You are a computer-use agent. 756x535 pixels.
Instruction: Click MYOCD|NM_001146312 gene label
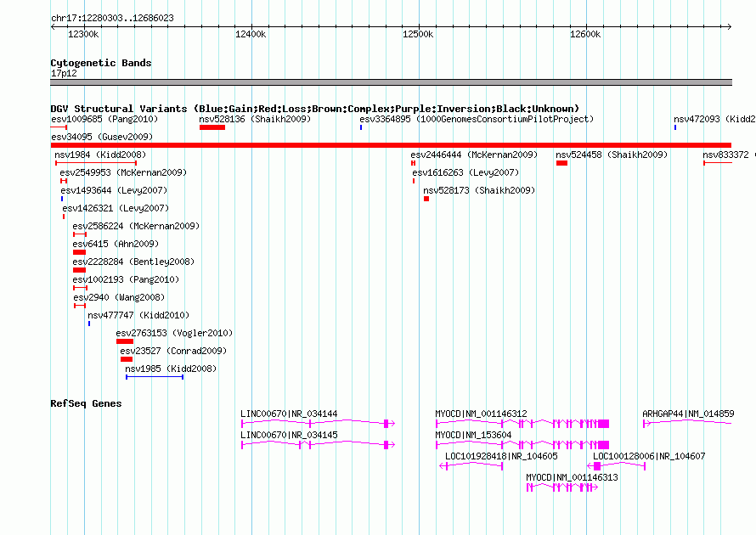[x=481, y=414]
